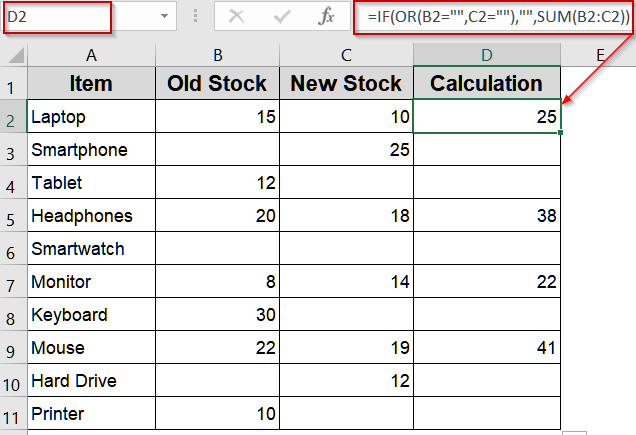Select the Mouse calculation cell showing 41
Image resolution: width=636 pixels, height=435 pixels.
[x=486, y=348]
